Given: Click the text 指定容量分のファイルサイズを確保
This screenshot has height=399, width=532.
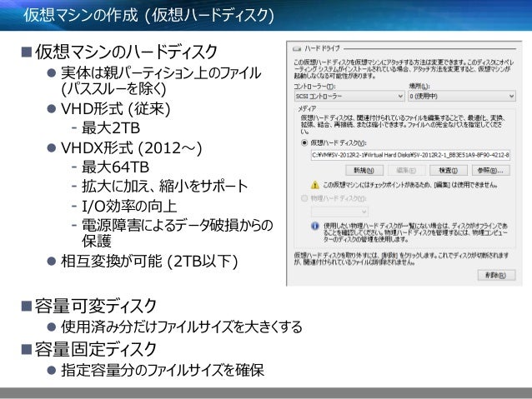Looking at the screenshot, I should click(163, 370).
